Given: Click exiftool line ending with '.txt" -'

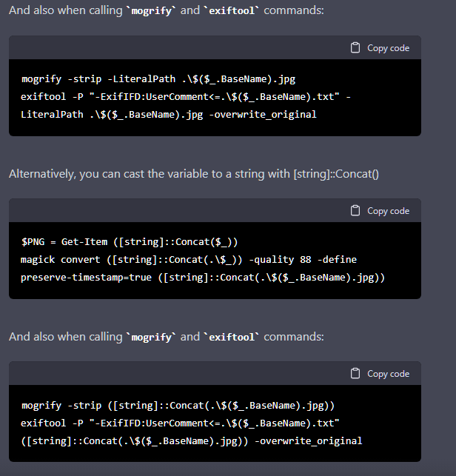Looking at the screenshot, I should pyautogui.click(x=186, y=96).
